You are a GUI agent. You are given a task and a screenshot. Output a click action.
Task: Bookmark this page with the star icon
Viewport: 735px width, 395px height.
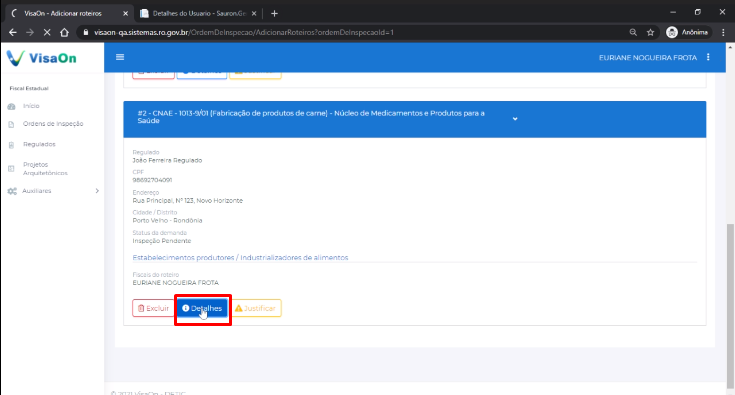point(650,32)
